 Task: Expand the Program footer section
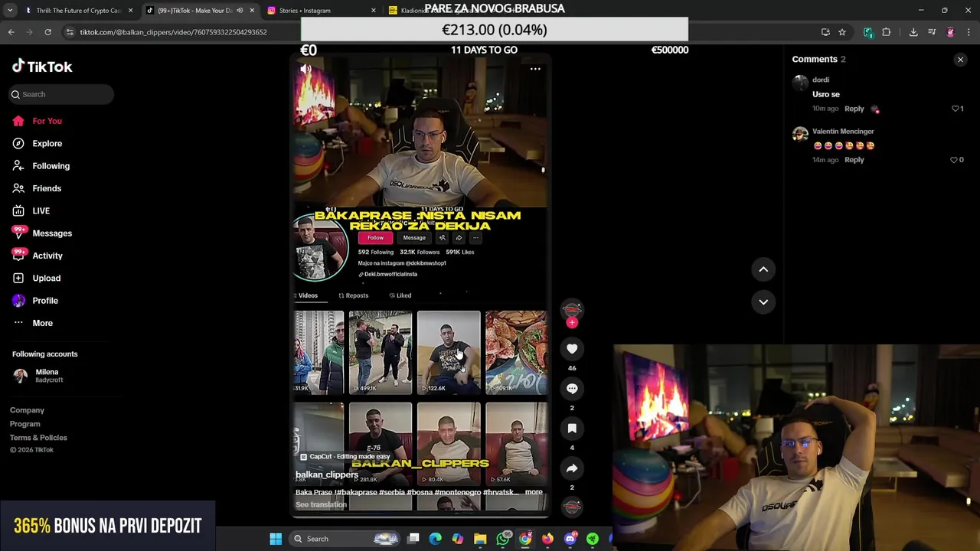24,424
